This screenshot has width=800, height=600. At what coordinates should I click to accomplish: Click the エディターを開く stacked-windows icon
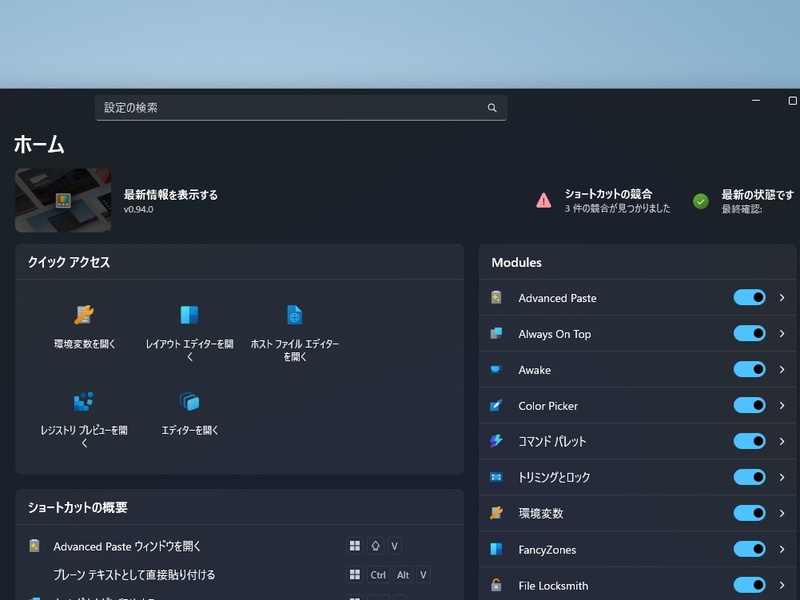coord(189,401)
